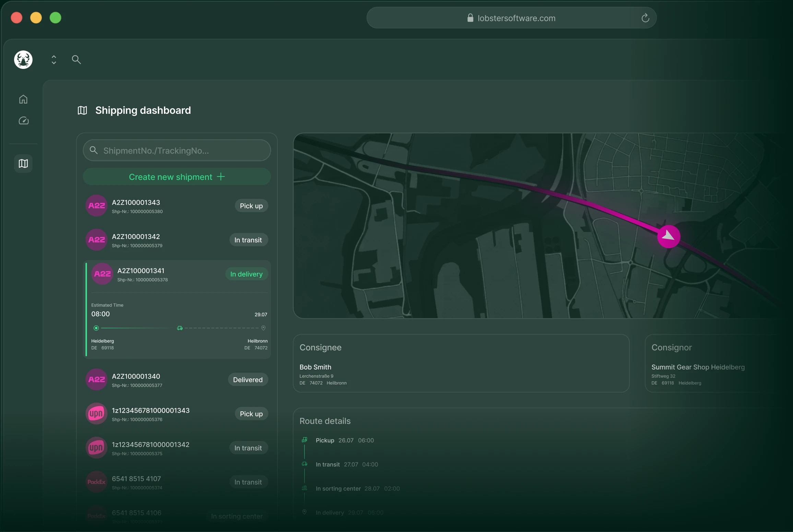
Task: Go to the Home sidebar icon
Action: (23, 99)
